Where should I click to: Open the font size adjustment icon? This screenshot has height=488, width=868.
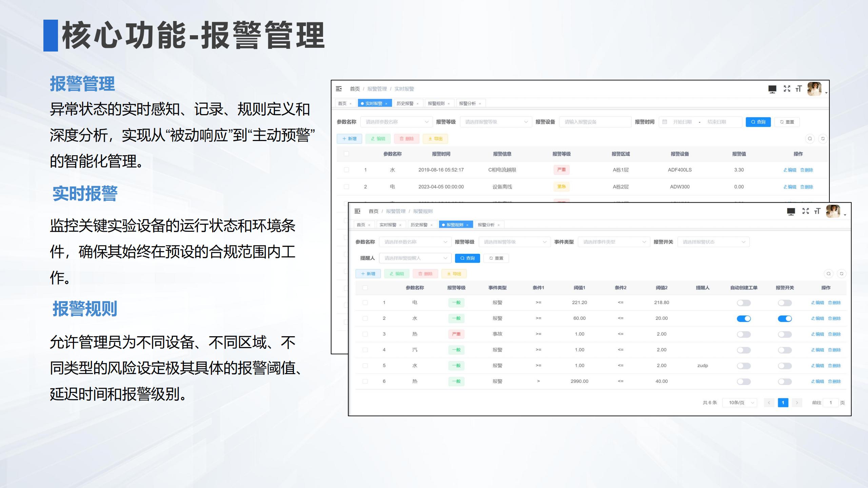pos(816,211)
